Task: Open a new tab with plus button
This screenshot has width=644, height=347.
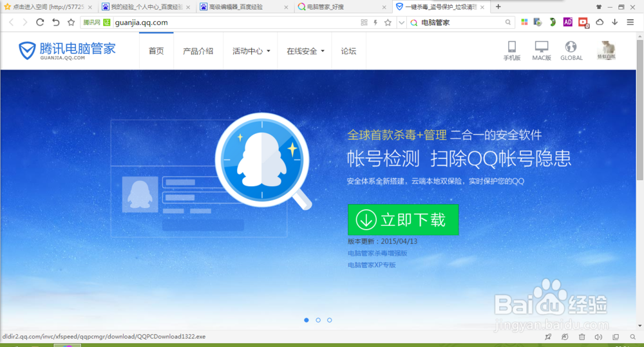Action: (x=498, y=6)
